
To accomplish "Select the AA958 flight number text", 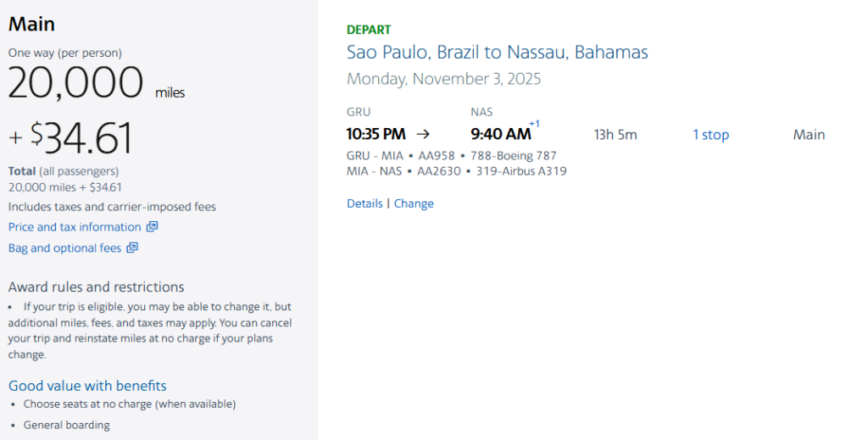I will pyautogui.click(x=437, y=156).
